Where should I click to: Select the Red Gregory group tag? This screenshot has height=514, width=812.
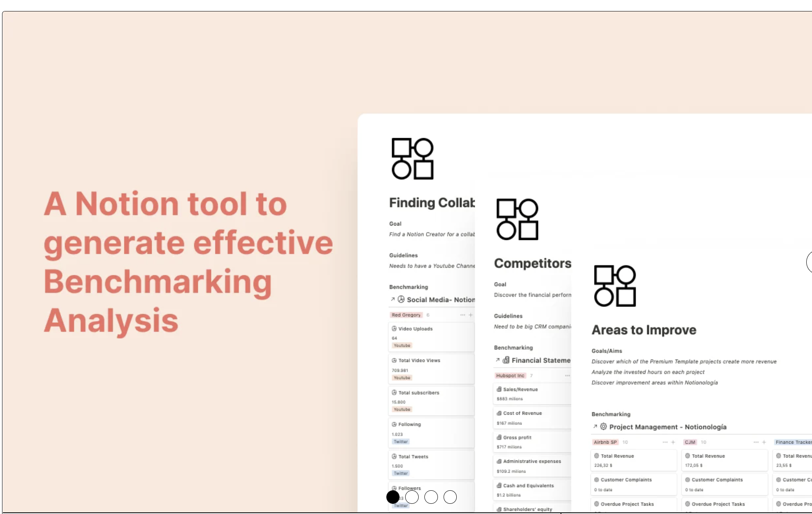(x=406, y=315)
